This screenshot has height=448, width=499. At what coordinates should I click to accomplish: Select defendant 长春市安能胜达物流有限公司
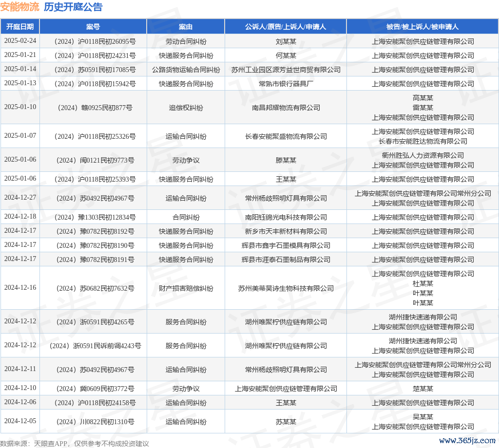click(422, 141)
